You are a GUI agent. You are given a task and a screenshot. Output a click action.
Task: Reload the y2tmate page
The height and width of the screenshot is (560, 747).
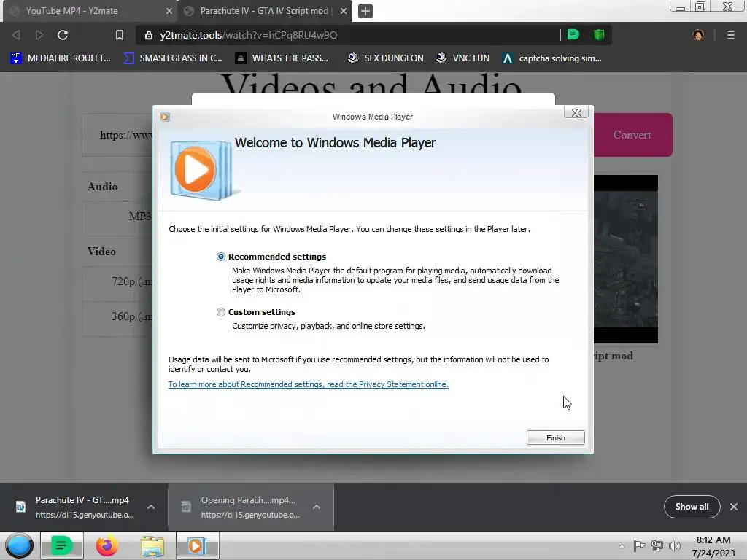pyautogui.click(x=63, y=35)
